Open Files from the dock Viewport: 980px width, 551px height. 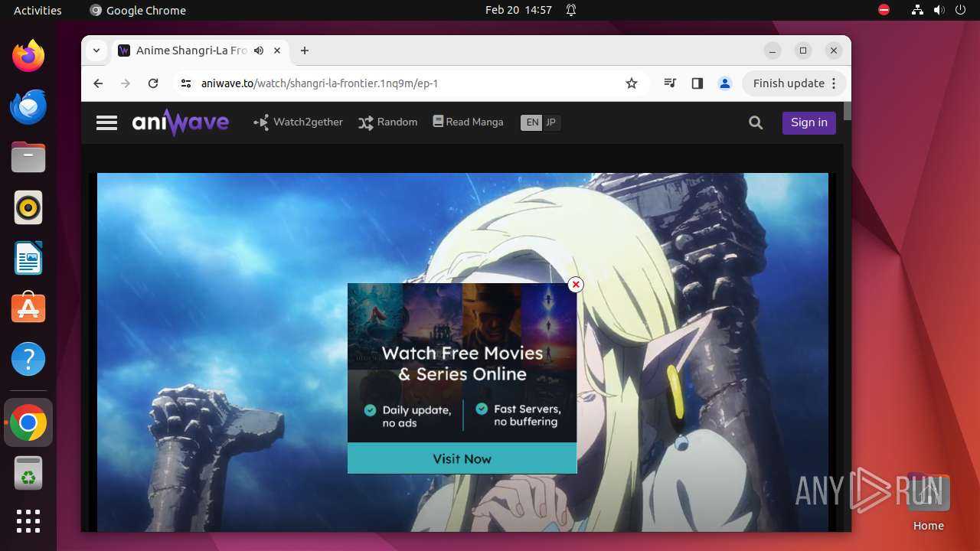pos(28,157)
